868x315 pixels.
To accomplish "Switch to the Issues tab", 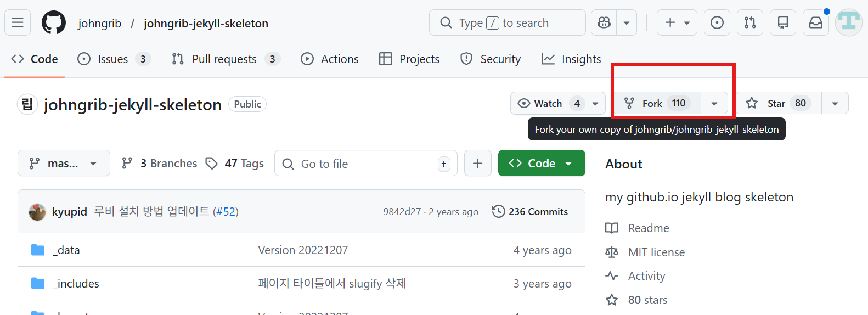I will tap(114, 59).
